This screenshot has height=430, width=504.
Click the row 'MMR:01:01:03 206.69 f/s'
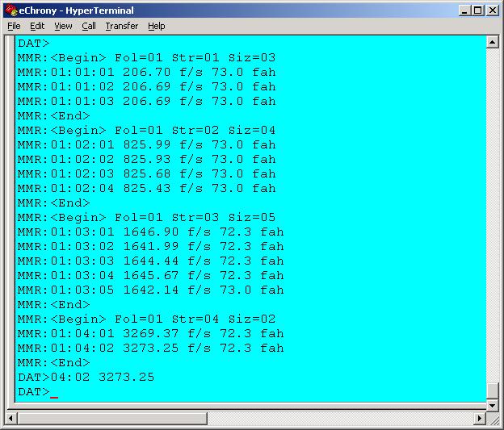146,102
